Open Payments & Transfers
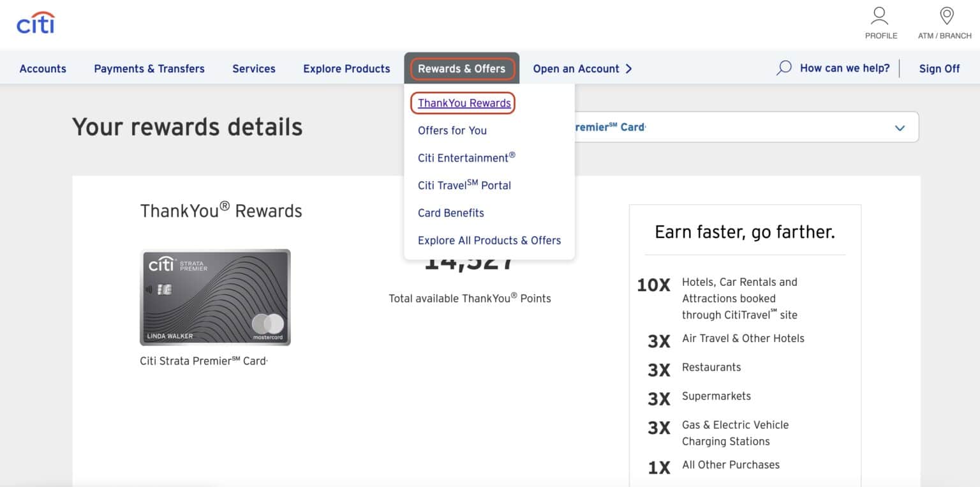Screen dimensions: 980x487 149,68
